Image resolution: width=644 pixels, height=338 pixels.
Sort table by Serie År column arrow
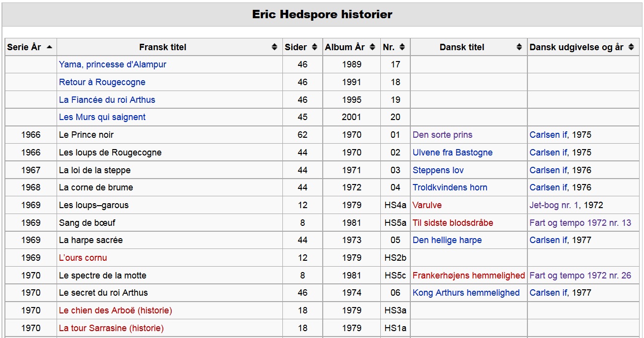coord(49,47)
